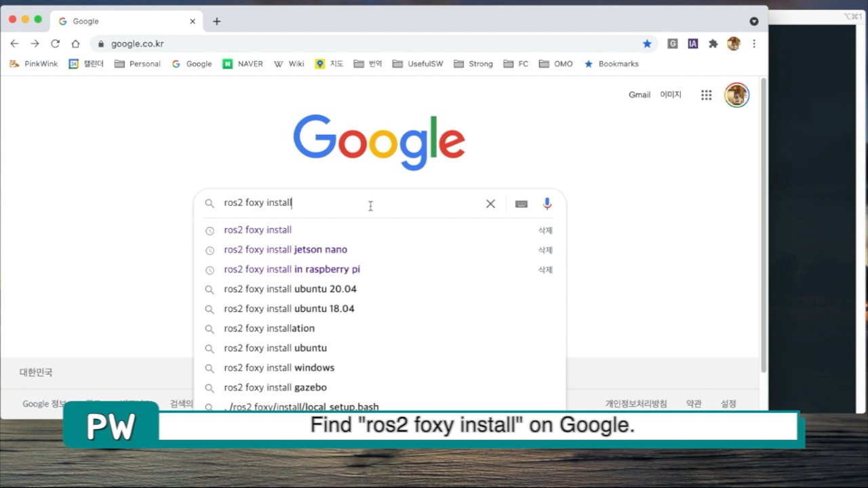This screenshot has width=868, height=488.
Task: Open the UsefulSW bookmarks folder
Action: [x=418, y=64]
